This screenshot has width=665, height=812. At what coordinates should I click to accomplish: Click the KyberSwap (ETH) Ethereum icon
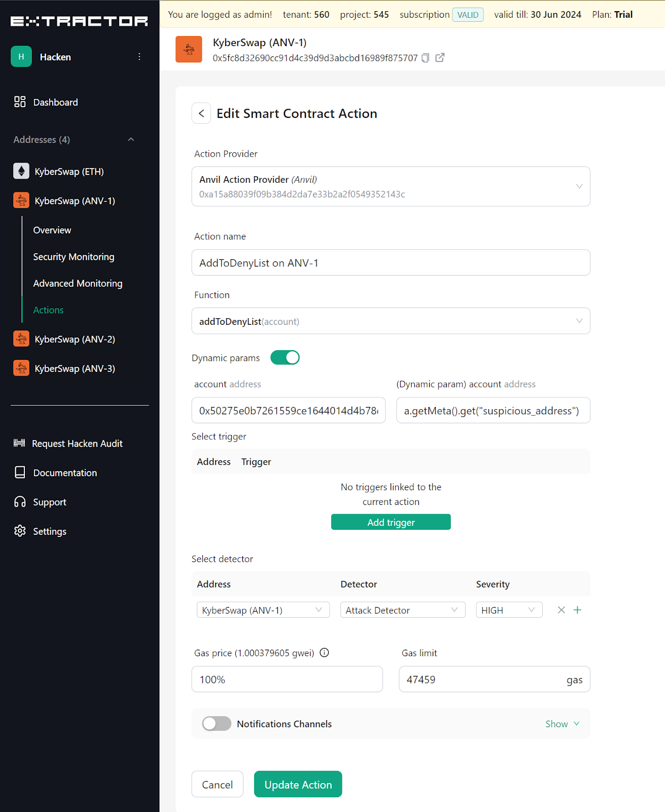[21, 172]
